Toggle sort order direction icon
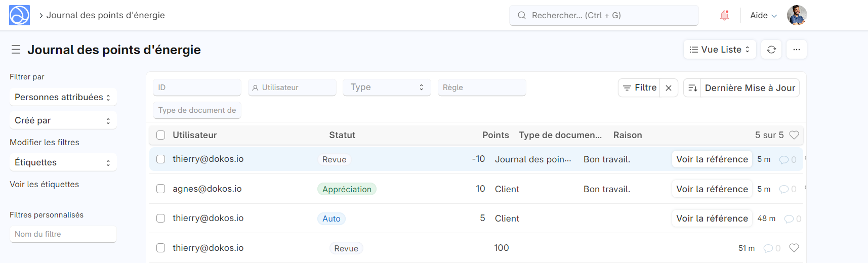 point(692,88)
